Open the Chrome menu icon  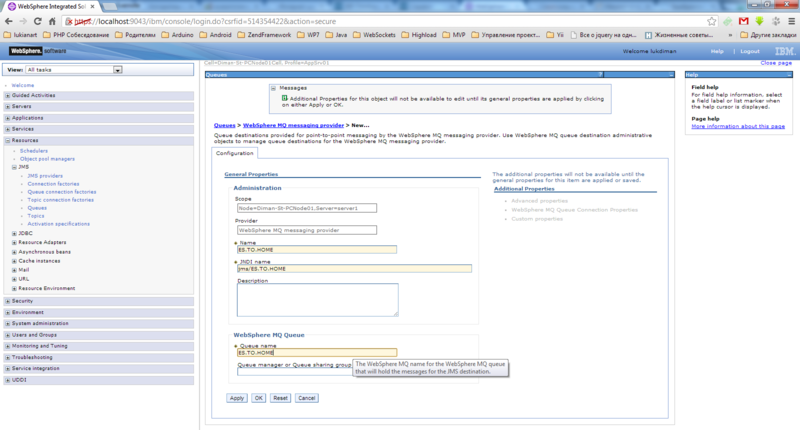(791, 21)
